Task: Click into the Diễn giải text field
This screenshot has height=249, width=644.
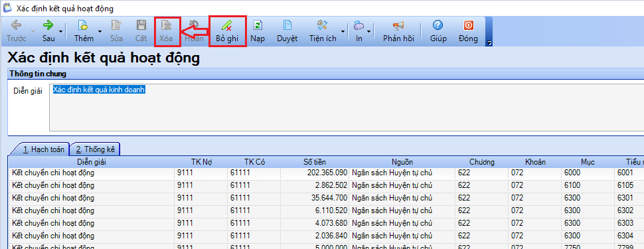Action: (x=347, y=108)
